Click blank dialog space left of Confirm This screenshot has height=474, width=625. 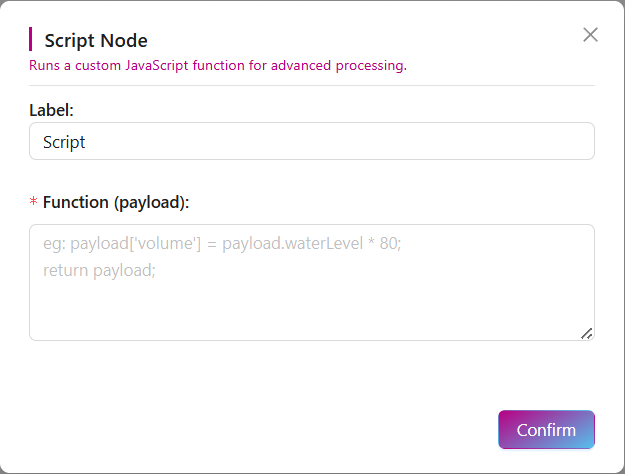[x=300, y=430]
